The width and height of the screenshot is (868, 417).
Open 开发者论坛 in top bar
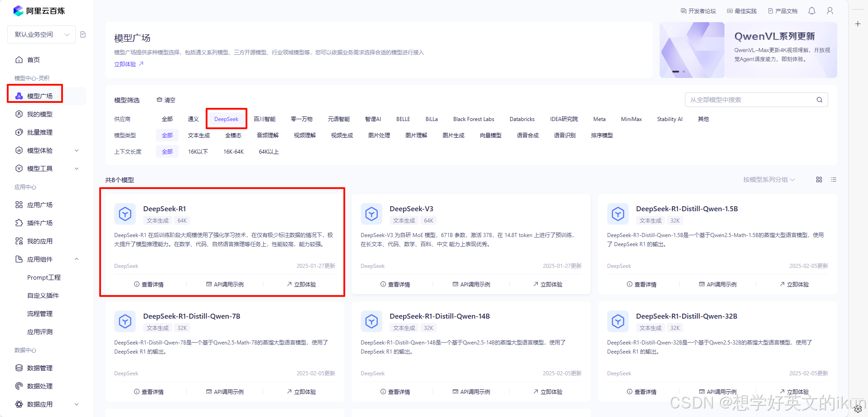698,11
